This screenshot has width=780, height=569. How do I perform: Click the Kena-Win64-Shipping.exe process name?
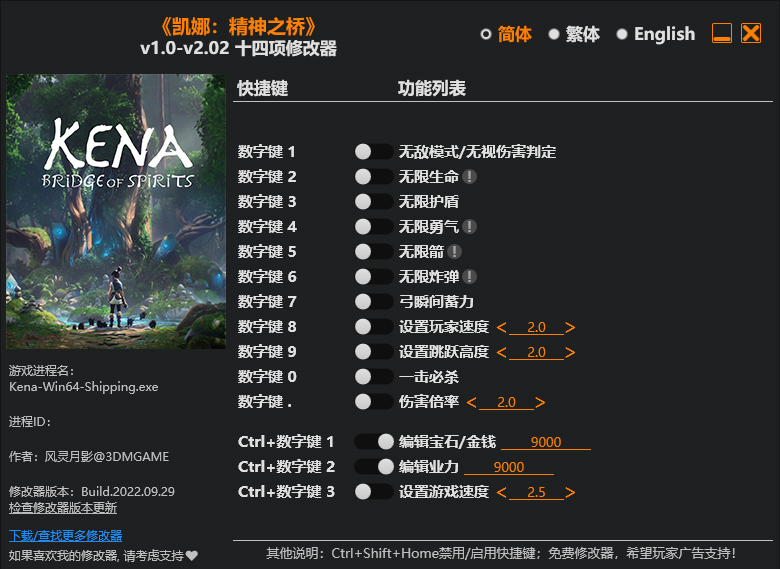(x=84, y=387)
